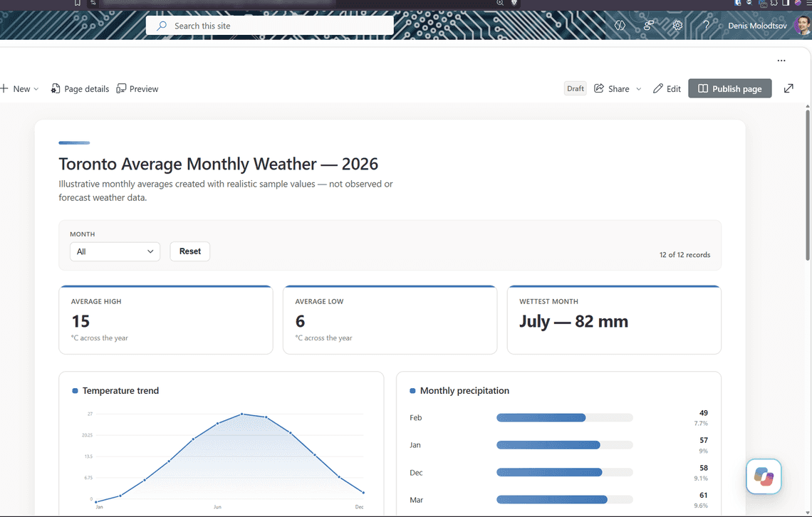The image size is (812, 517).
Task: Click the '57' Jan precipitation value
Action: click(x=703, y=440)
